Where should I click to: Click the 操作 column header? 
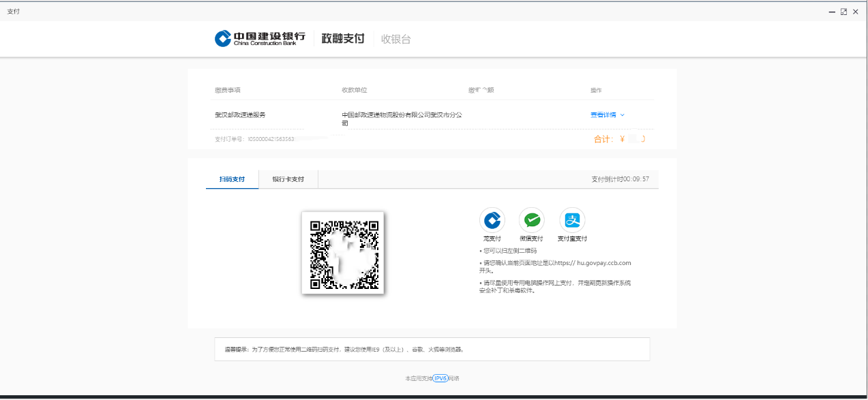pyautogui.click(x=596, y=90)
